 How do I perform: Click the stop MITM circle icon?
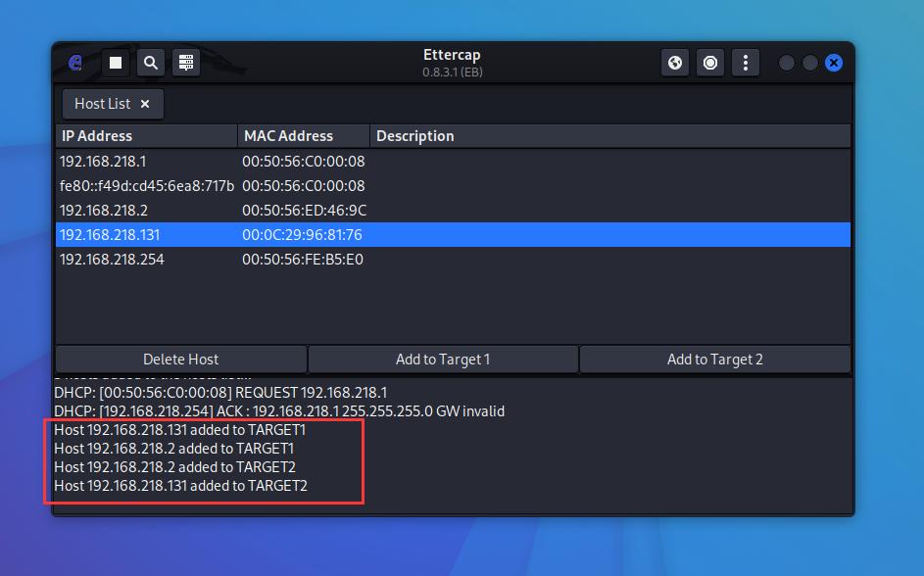click(x=710, y=63)
